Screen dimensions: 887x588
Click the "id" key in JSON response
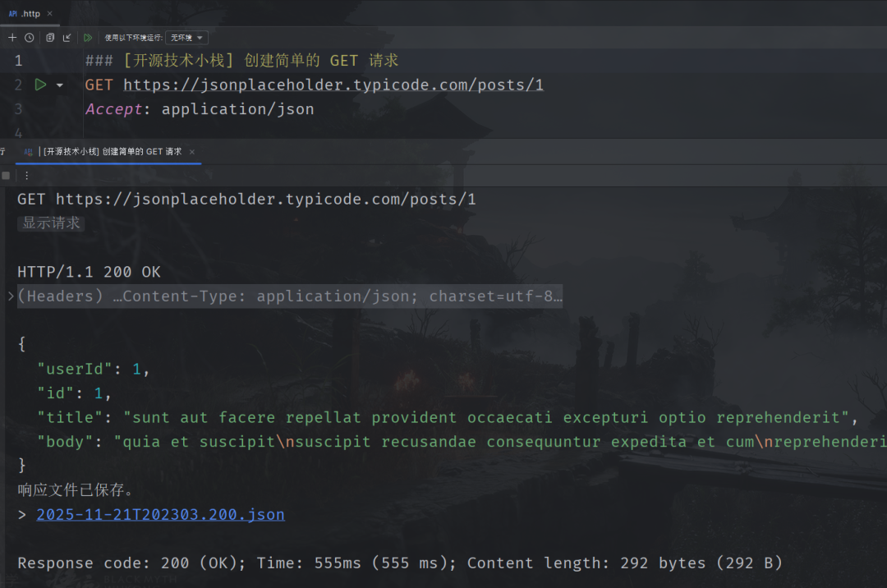(56, 393)
